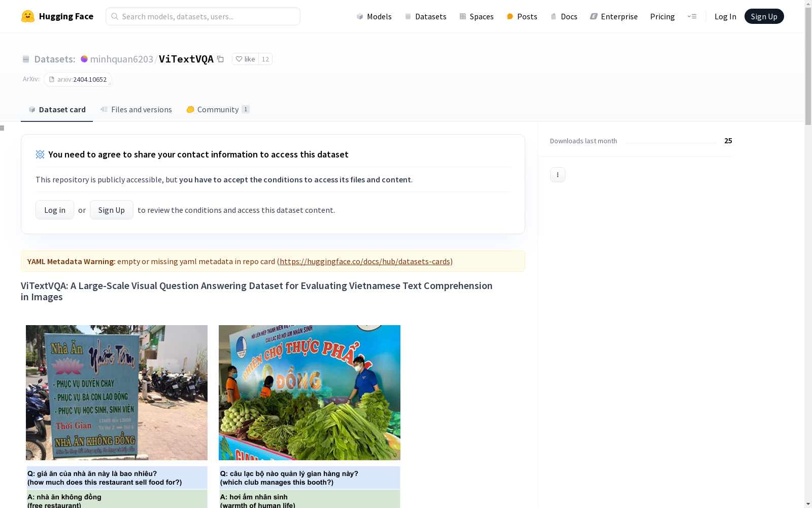Click the Datasets: breadcrumb label
This screenshot has width=812, height=508.
point(55,59)
